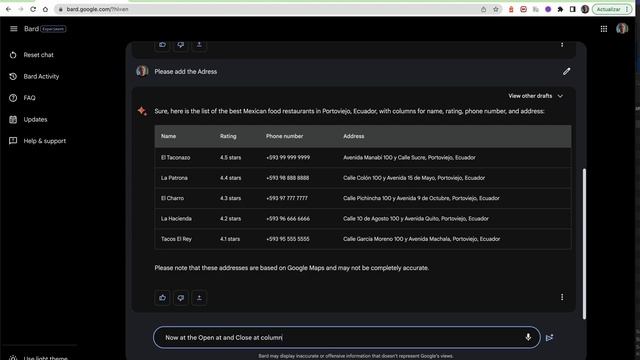640x360 pixels.
Task: Click the Address column header
Action: [x=353, y=136]
